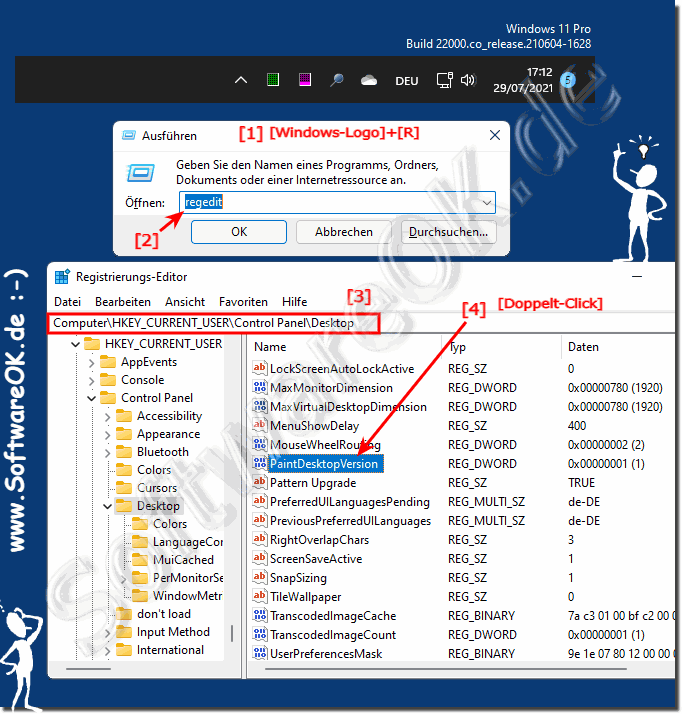Select the Colors key under Desktop
682x714 pixels.
(170, 524)
